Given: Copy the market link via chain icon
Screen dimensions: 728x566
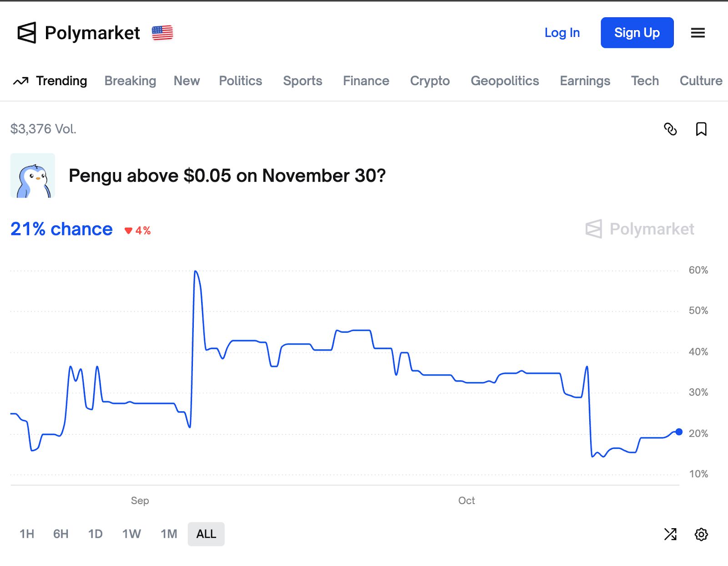Looking at the screenshot, I should coord(670,129).
